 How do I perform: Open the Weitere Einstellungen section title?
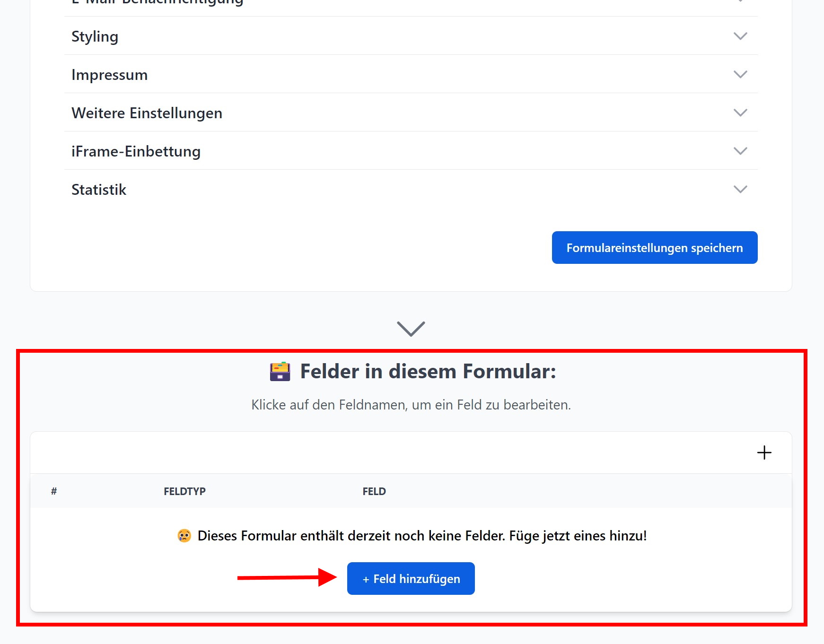point(147,113)
